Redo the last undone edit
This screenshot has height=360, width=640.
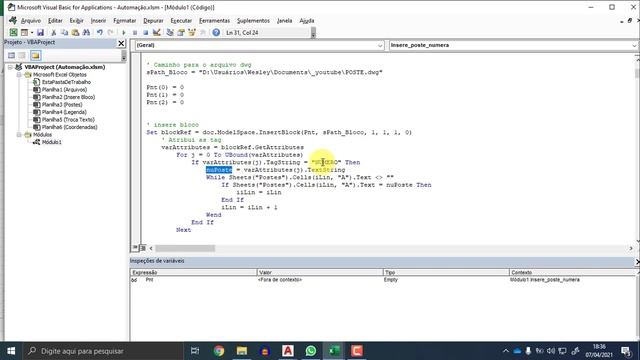(x=110, y=32)
